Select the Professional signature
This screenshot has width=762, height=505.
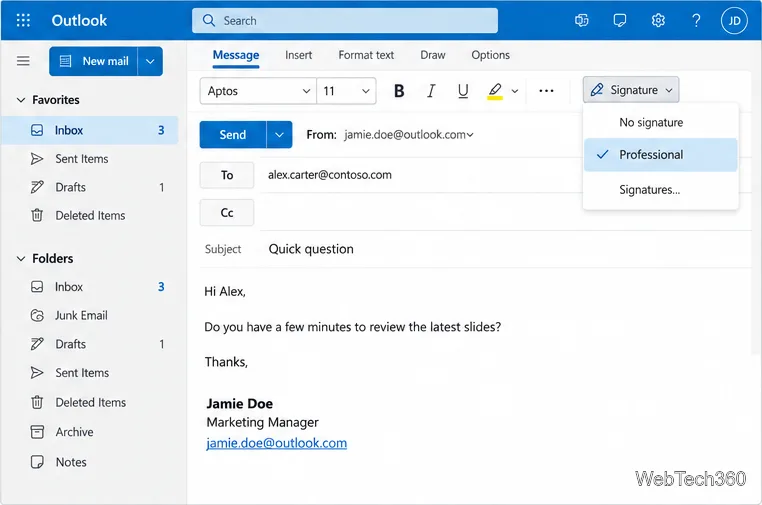point(660,155)
